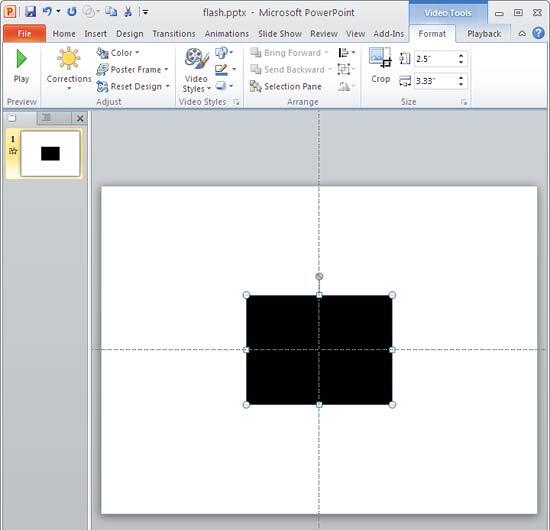
Task: Open the Poster Frame menu
Action: [133, 69]
